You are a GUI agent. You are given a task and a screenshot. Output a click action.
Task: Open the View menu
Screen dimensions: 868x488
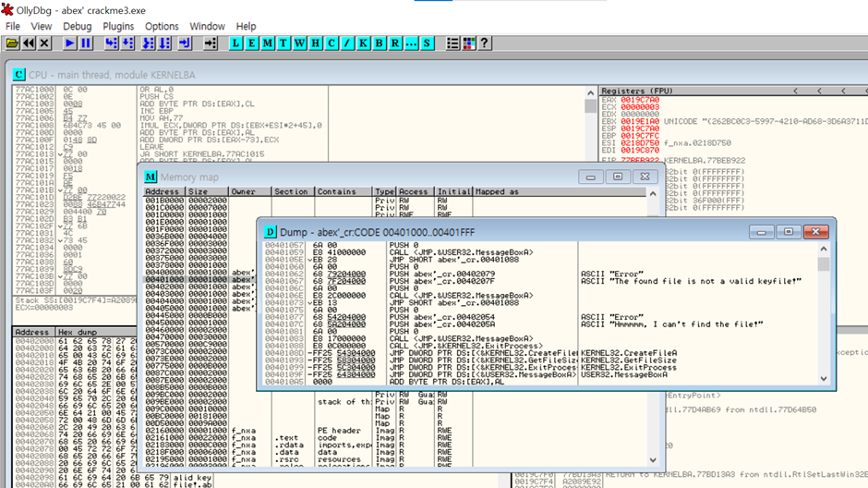[41, 26]
